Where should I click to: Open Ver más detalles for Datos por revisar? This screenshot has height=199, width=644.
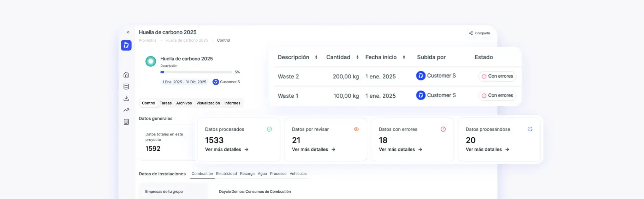pyautogui.click(x=314, y=150)
